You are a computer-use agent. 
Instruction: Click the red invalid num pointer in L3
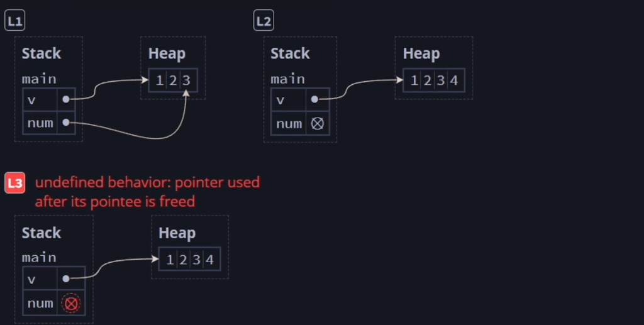[71, 304]
